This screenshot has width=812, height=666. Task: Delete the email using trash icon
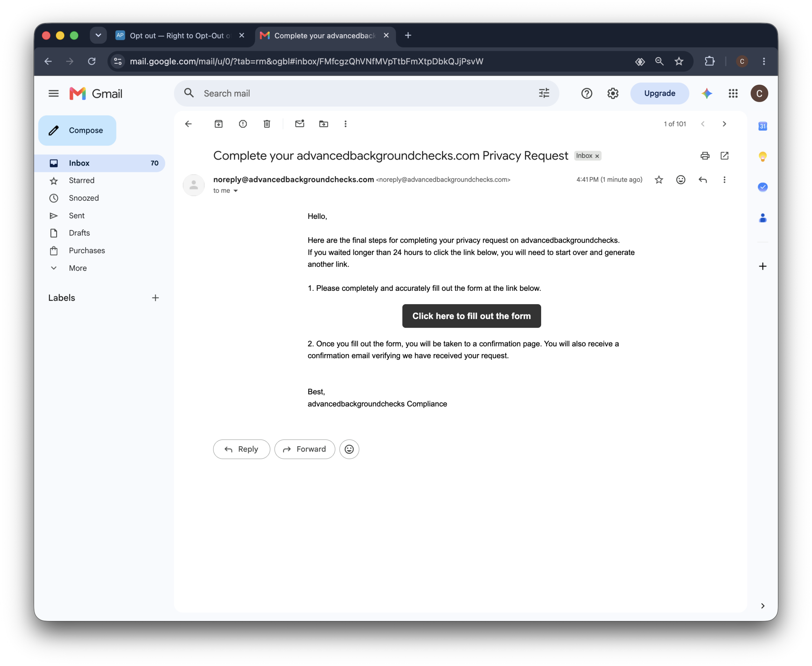coord(267,124)
